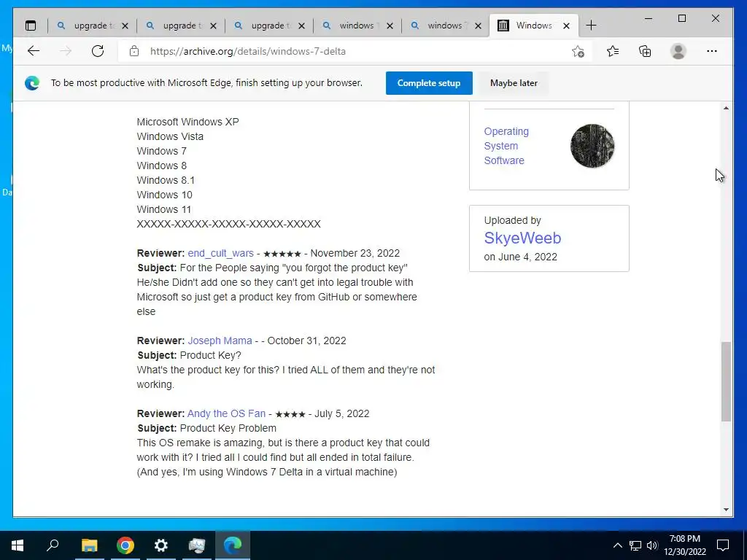Click the Edge icon in taskbar
The height and width of the screenshot is (560, 747).
tap(233, 545)
